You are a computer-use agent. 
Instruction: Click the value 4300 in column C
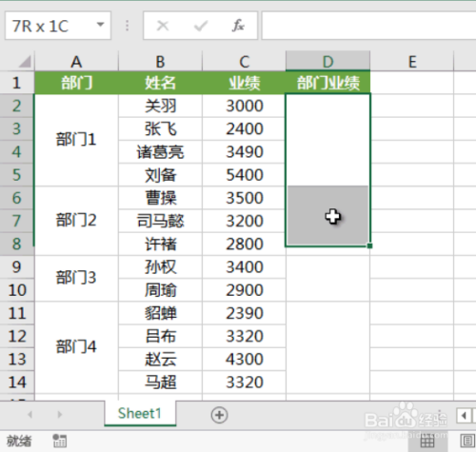click(244, 359)
